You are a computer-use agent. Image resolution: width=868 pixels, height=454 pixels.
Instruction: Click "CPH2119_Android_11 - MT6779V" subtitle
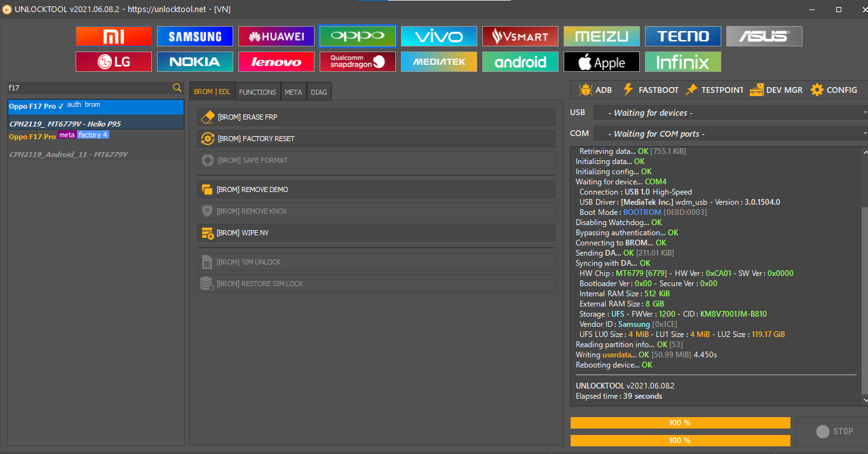pos(69,155)
